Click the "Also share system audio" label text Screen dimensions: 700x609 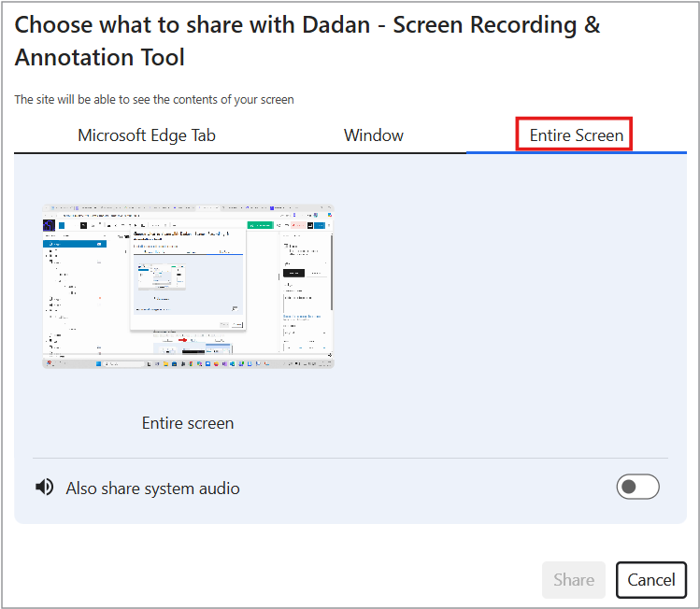coord(152,488)
